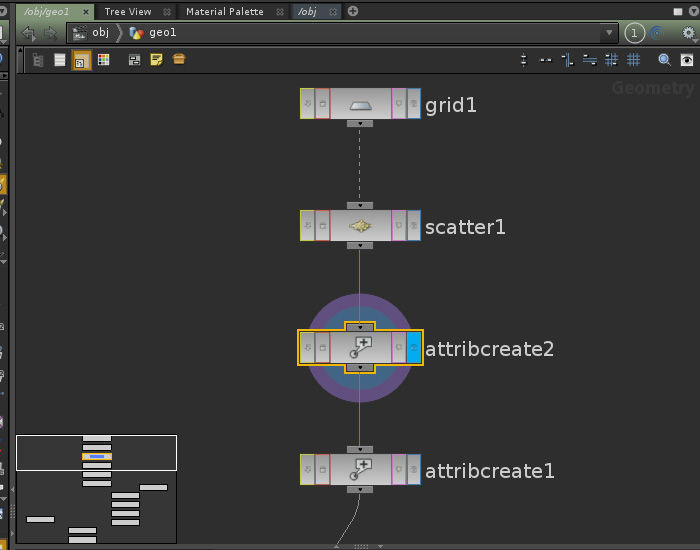Toggle the display flag on attribcreate1
700x550 pixels.
[x=414, y=469]
